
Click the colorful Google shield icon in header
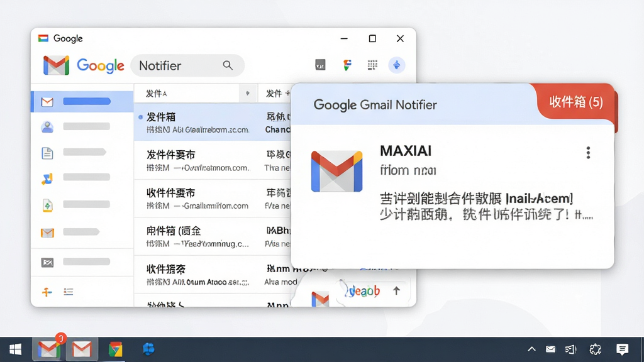tap(347, 65)
